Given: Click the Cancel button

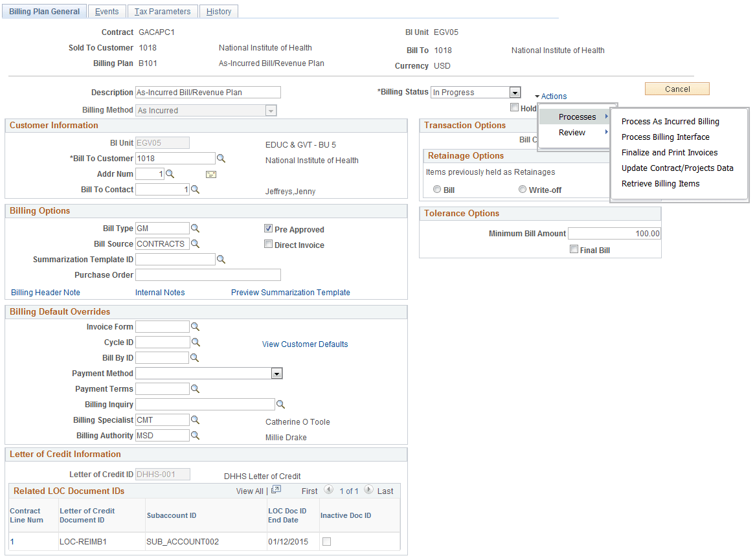Looking at the screenshot, I should 677,89.
